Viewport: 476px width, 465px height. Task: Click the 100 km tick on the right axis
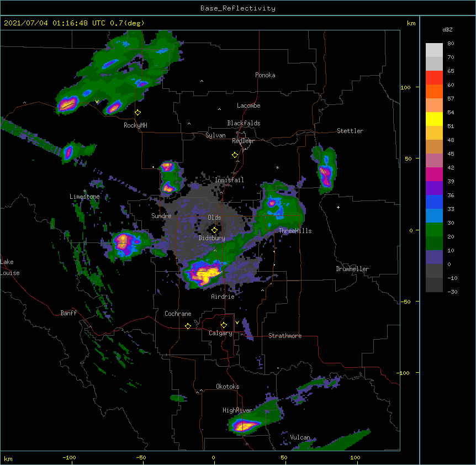click(405, 87)
